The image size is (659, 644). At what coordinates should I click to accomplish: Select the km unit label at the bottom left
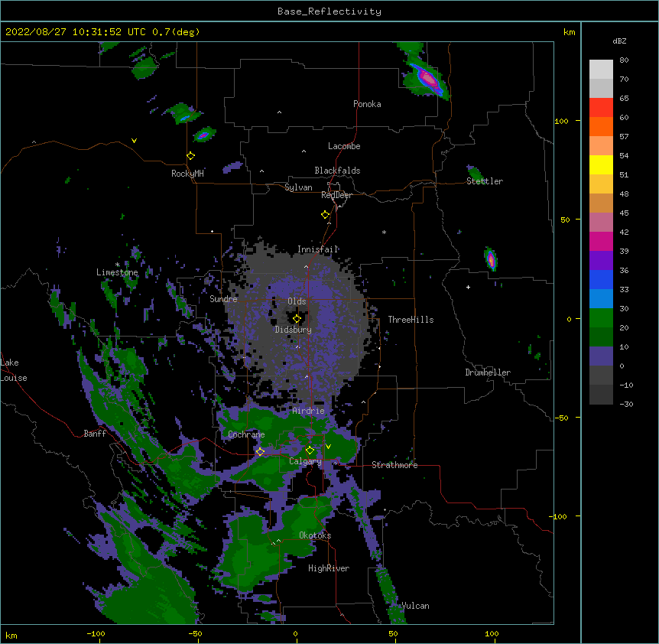(11, 635)
